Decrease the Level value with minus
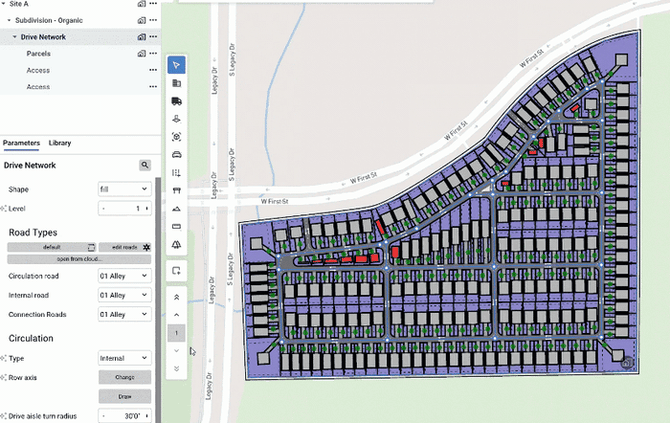Viewport: 670px width, 423px height. [103, 209]
